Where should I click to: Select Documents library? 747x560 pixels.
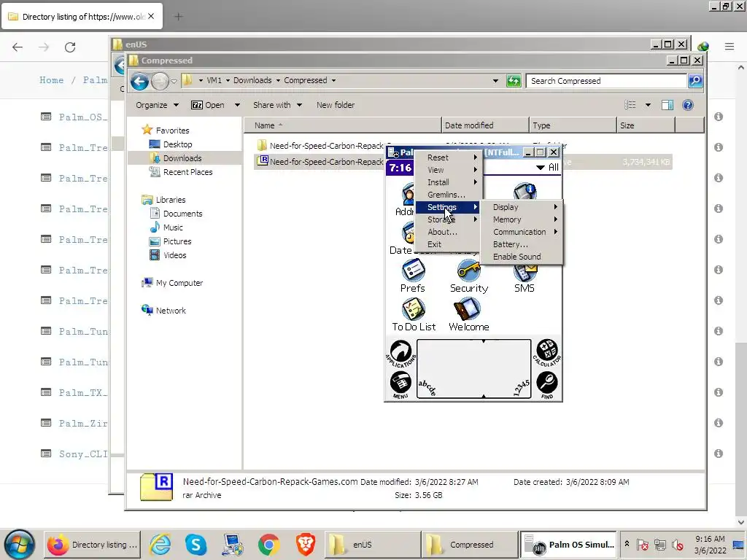point(182,214)
